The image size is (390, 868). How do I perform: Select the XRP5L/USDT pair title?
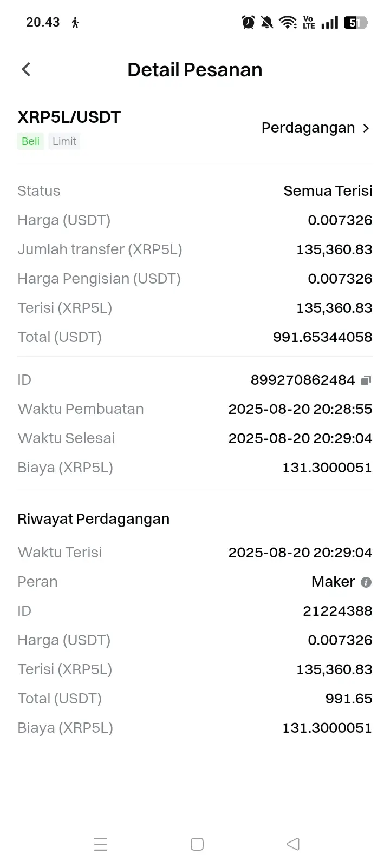click(x=69, y=117)
